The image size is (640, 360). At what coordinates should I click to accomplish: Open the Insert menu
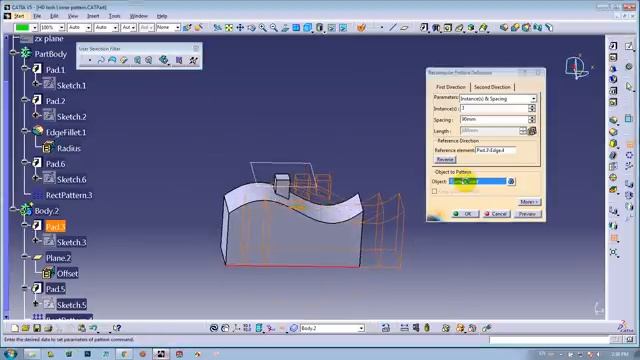tap(93, 16)
